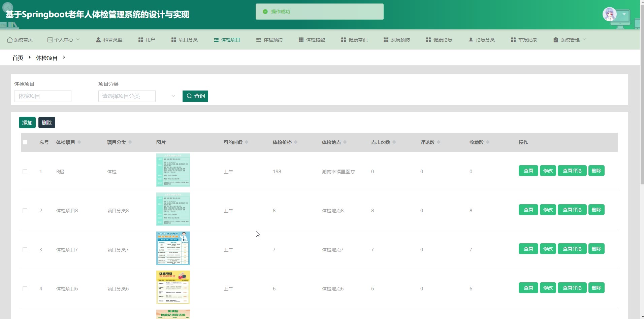Select the checkbox for 体检项目7 row
The width and height of the screenshot is (644, 319).
[x=25, y=250]
